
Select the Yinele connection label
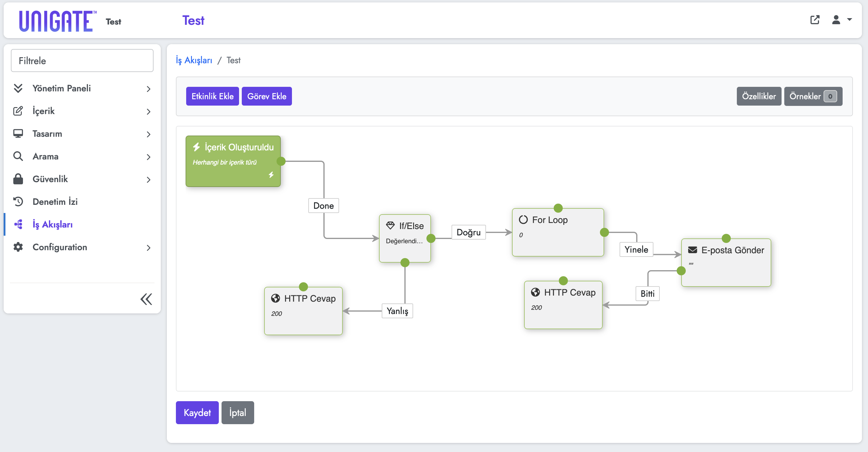[636, 249]
